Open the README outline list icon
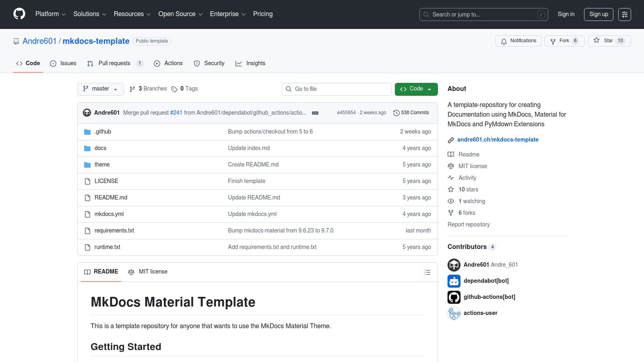Screen dimensions: 644x362 click(x=427, y=272)
